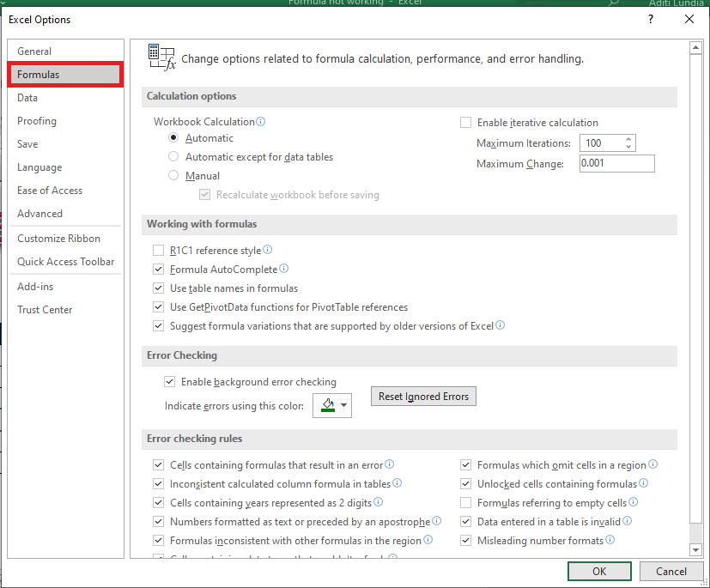Open the Proofing category
The width and height of the screenshot is (710, 588).
pos(65,120)
